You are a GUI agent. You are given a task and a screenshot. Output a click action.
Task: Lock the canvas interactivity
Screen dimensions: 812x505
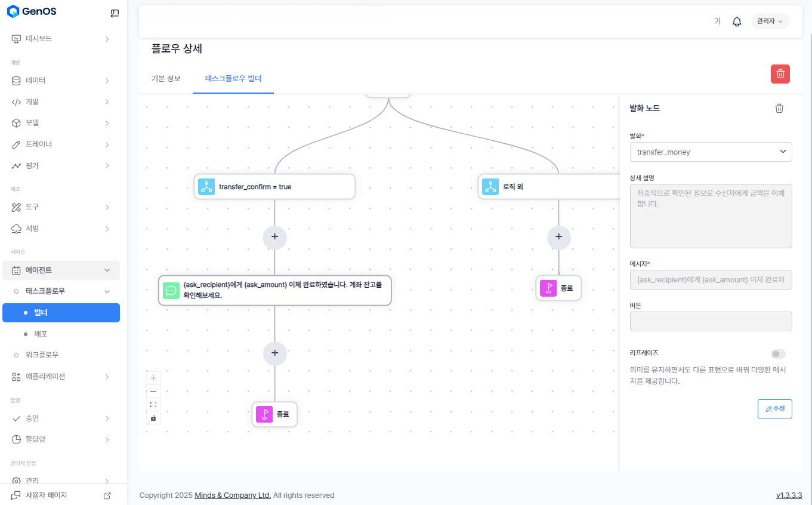pyautogui.click(x=153, y=418)
